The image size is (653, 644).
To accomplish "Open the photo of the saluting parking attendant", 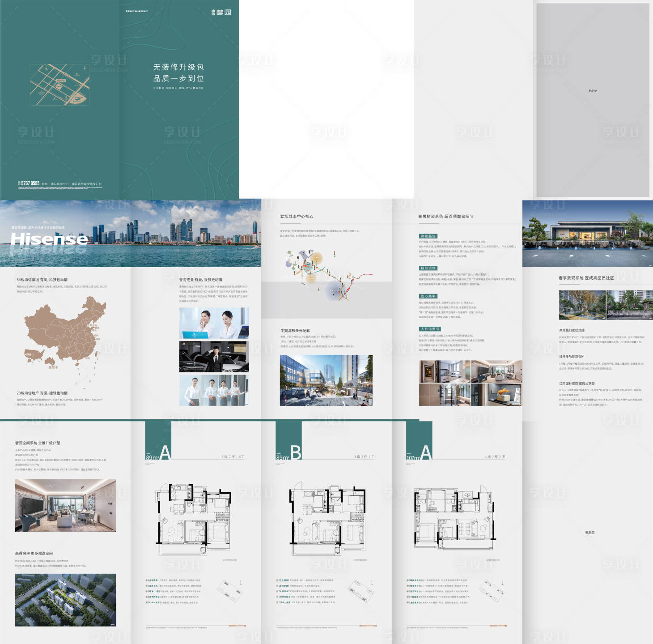I will tap(214, 357).
